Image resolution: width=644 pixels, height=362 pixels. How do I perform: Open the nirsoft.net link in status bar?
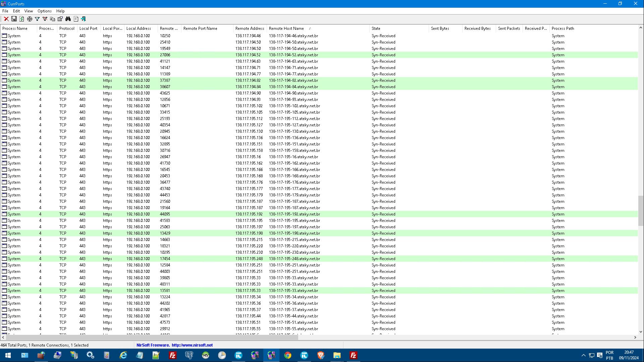point(192,345)
